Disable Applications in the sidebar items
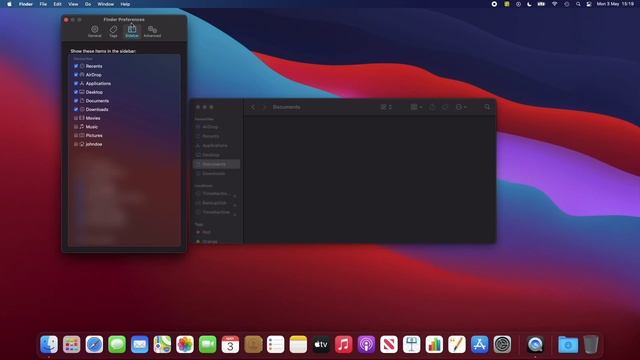 (x=76, y=83)
